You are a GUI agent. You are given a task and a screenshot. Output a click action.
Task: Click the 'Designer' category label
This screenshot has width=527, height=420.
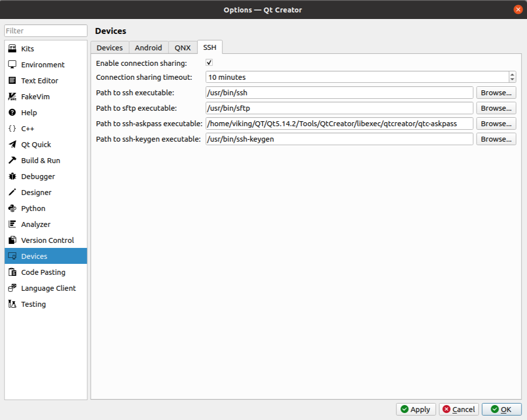(36, 193)
